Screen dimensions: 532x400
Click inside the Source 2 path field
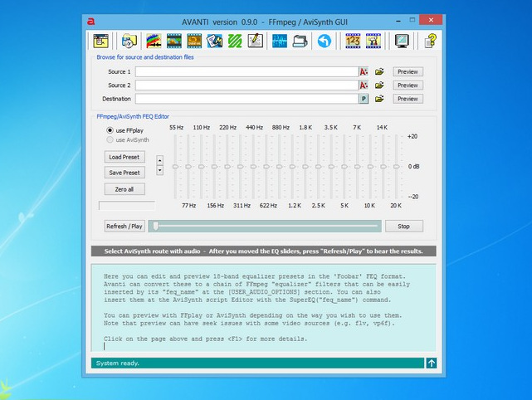[x=247, y=85]
